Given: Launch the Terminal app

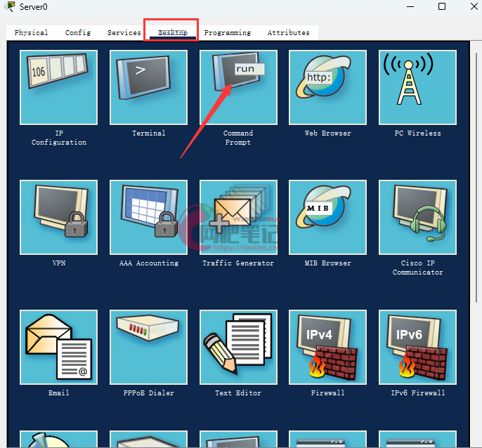Looking at the screenshot, I should point(148,88).
